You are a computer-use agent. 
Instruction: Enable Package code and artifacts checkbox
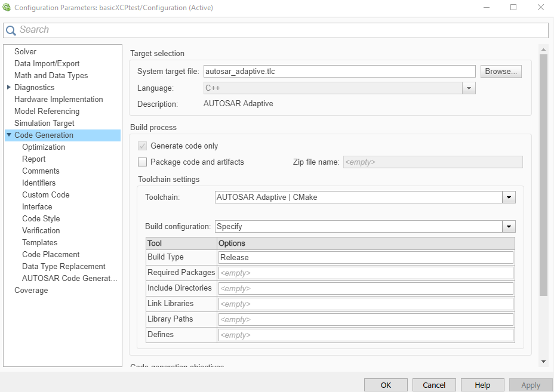tap(142, 162)
